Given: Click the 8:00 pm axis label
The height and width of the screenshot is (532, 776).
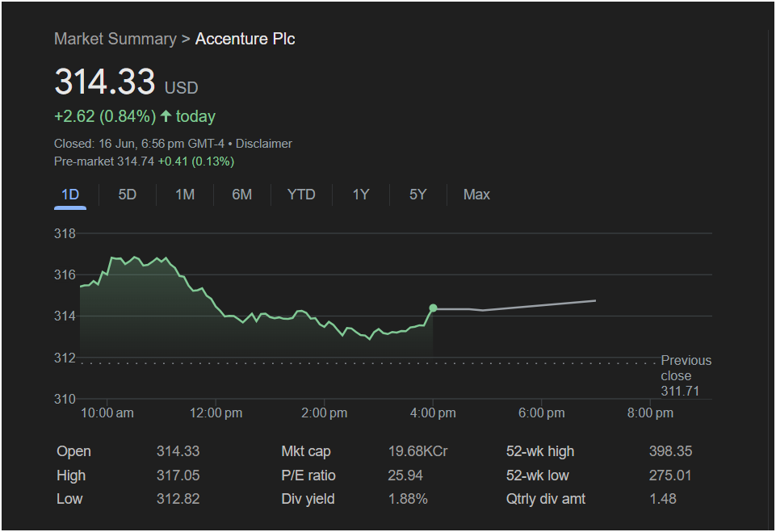Looking at the screenshot, I should click(650, 413).
